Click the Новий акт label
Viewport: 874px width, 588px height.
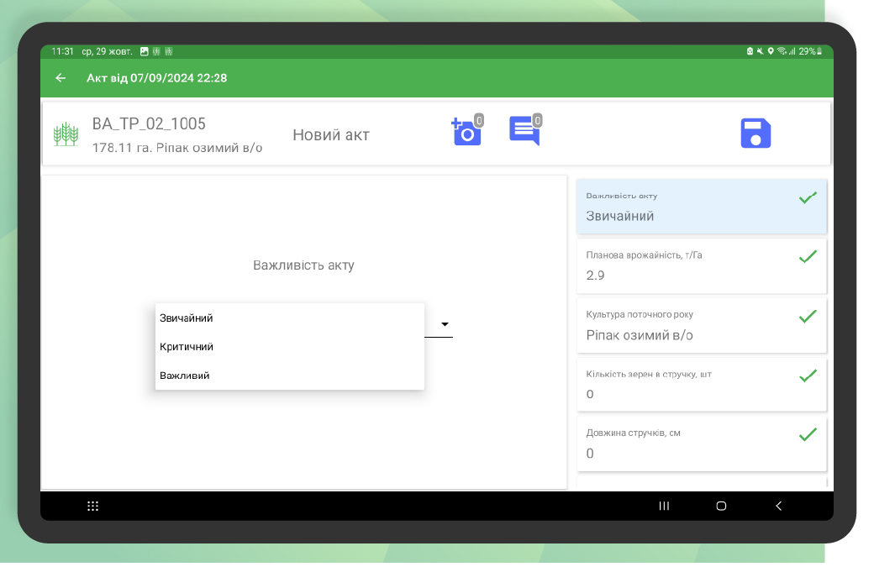(x=331, y=135)
